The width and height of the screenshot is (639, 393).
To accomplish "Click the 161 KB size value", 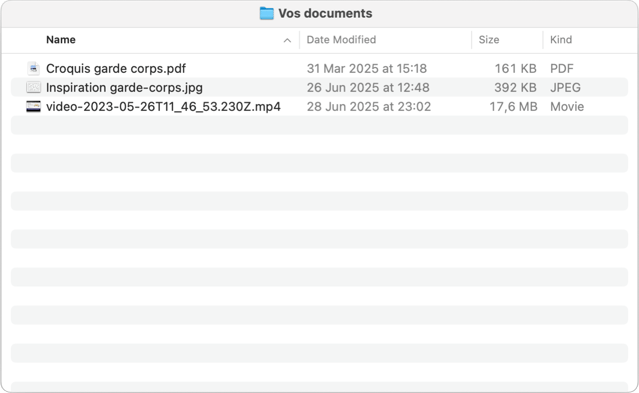I will (516, 68).
